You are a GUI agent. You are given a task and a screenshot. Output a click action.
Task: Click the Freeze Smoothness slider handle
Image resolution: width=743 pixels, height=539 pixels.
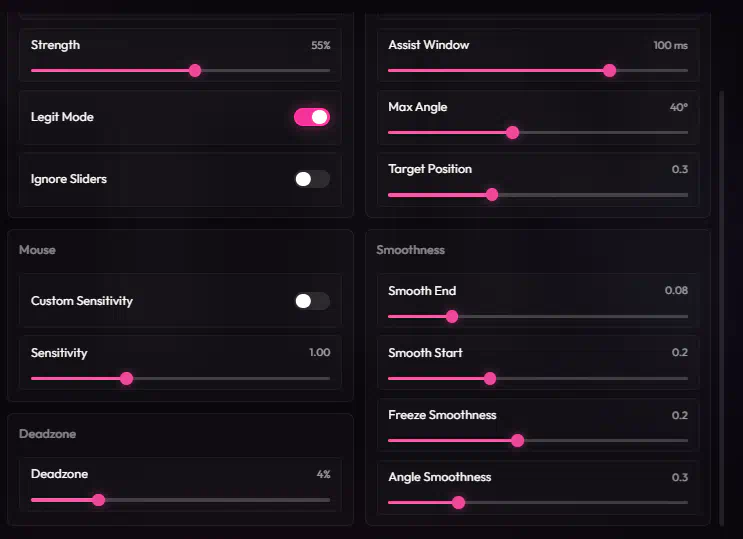[x=517, y=440]
